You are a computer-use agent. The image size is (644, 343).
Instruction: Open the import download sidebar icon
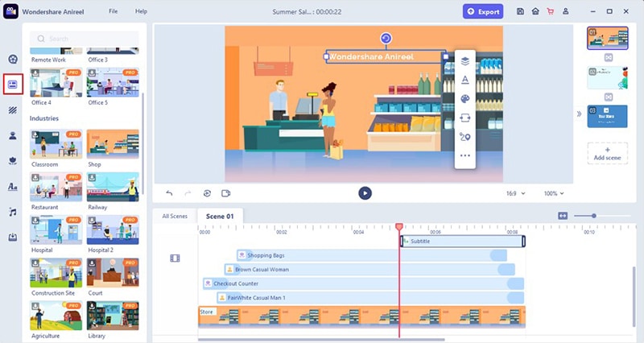coord(13,237)
